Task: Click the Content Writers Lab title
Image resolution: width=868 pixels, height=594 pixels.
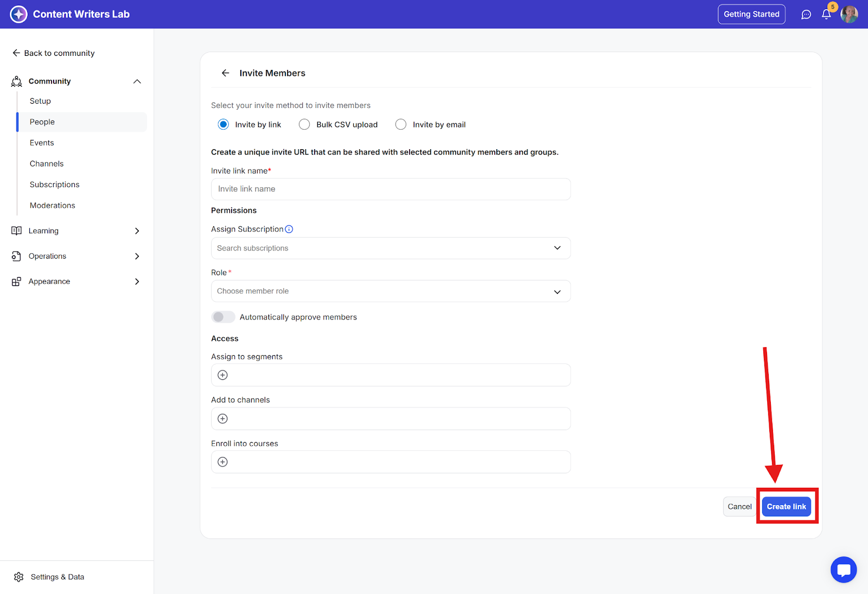Action: tap(81, 14)
